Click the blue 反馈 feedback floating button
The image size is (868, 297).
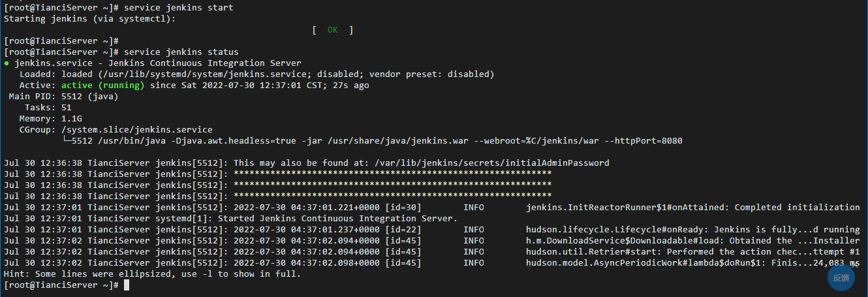841,277
